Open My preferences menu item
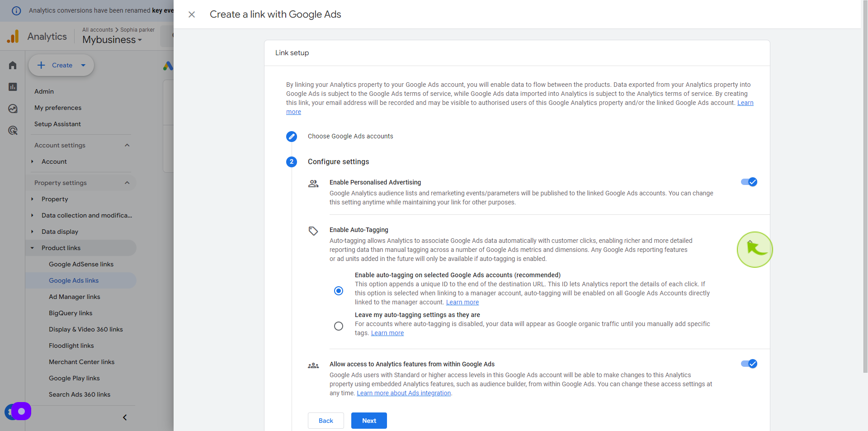The image size is (868, 431). (58, 108)
